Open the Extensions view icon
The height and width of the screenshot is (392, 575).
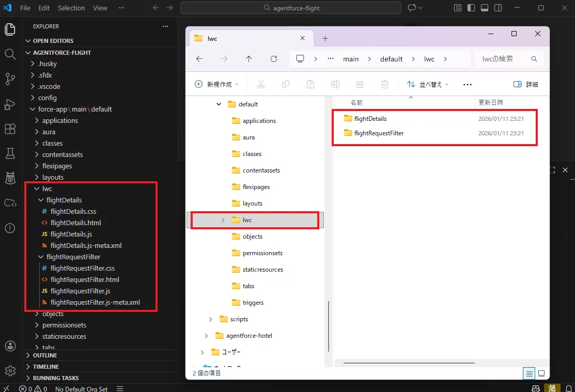click(x=10, y=129)
